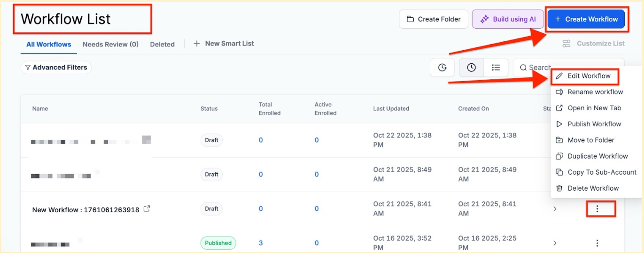Switch to the Needs Review tab
Viewport: 644px width, 253px height.
click(x=110, y=45)
